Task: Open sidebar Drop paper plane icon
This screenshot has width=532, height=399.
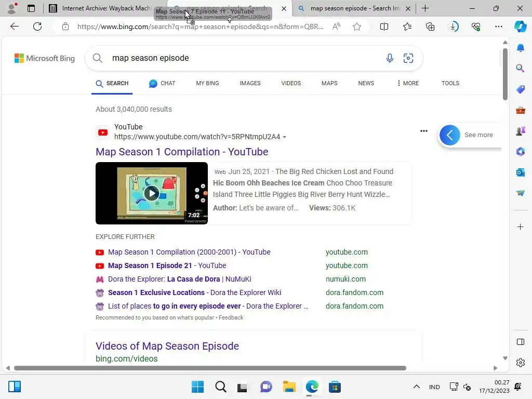Action: pyautogui.click(x=521, y=193)
